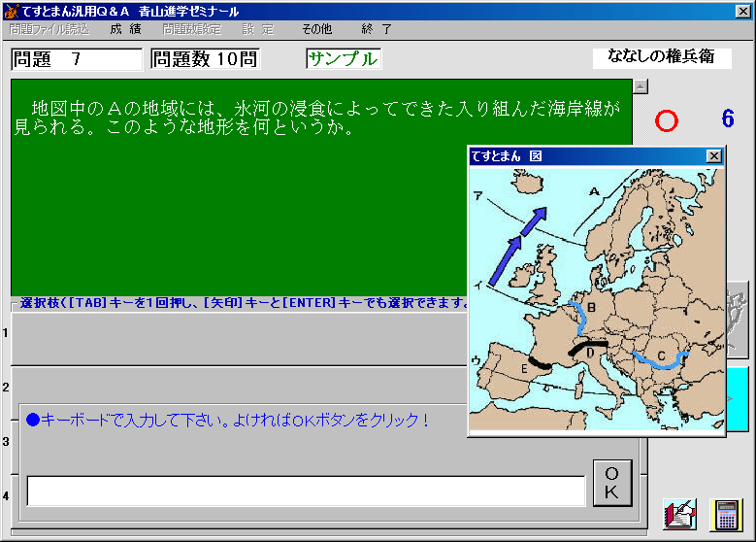
Task: Close the てすとまん 図 map window
Action: (x=713, y=155)
